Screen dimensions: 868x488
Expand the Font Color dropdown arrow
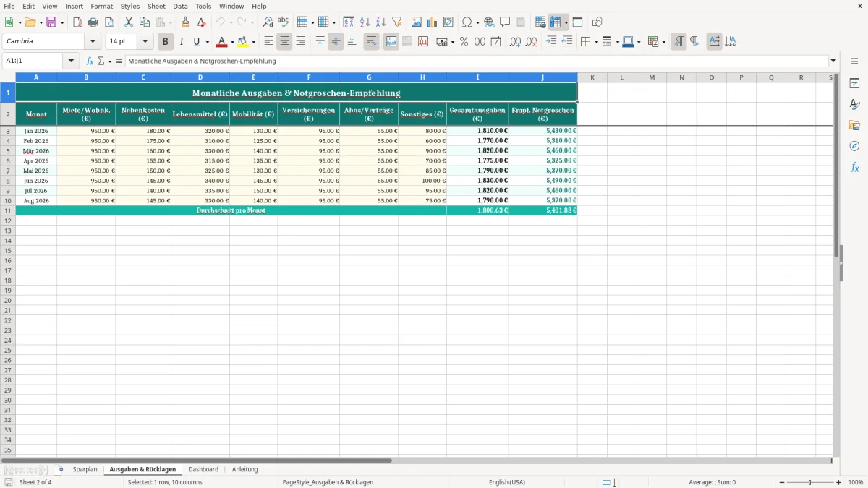(x=231, y=42)
